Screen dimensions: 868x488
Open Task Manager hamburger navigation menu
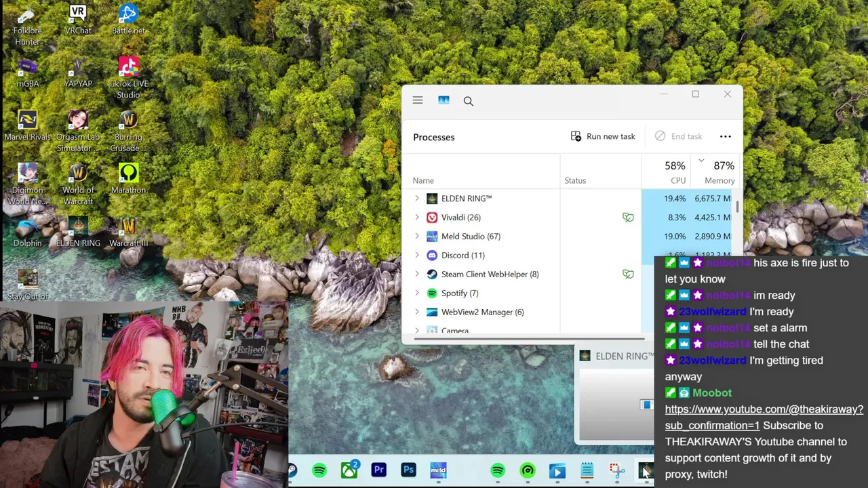coord(418,100)
